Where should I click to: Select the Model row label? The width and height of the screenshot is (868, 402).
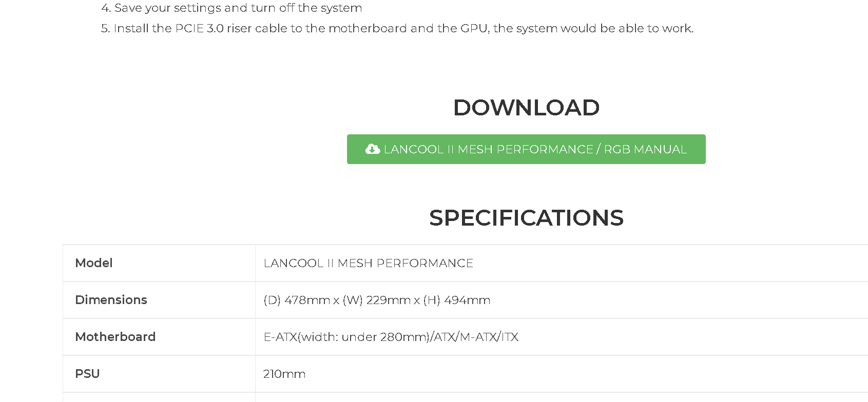coord(93,263)
